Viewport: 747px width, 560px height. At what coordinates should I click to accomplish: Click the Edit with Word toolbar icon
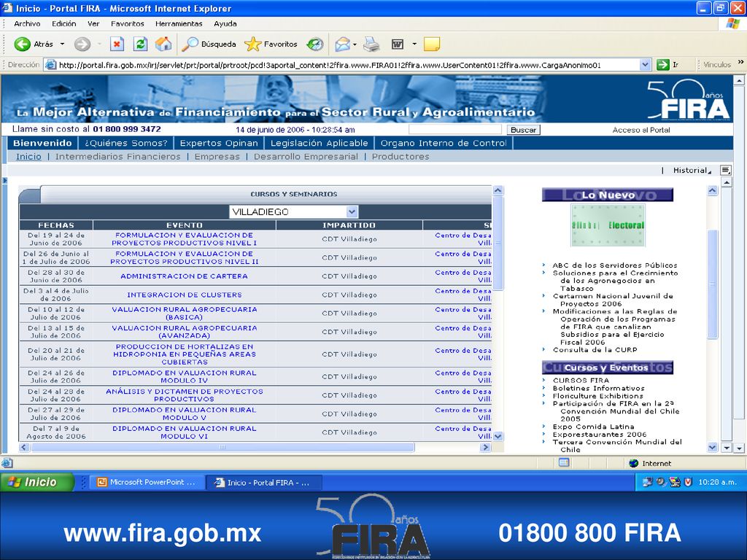tap(398, 44)
